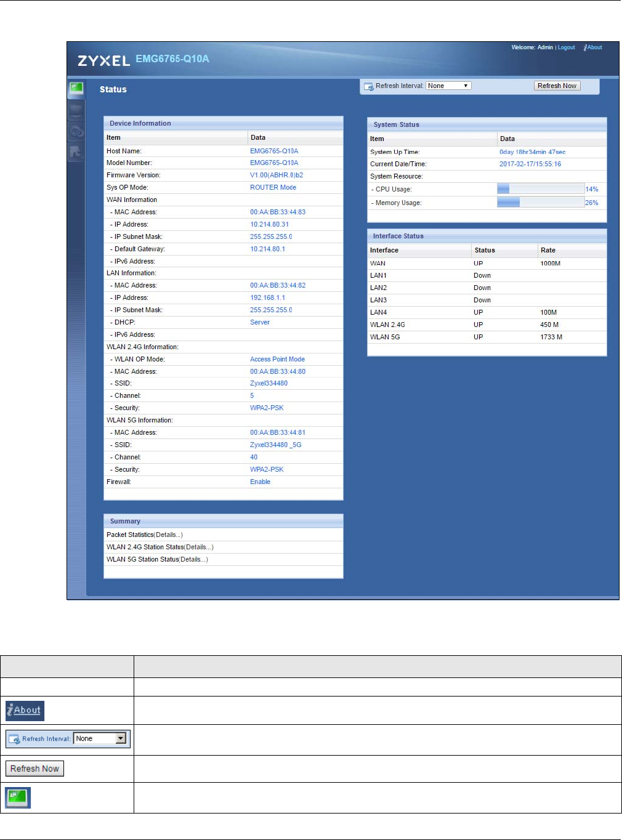Image resolution: width=622 pixels, height=840 pixels.
Task: Click WLAN 5G rate 1733 M
Action: pos(551,337)
